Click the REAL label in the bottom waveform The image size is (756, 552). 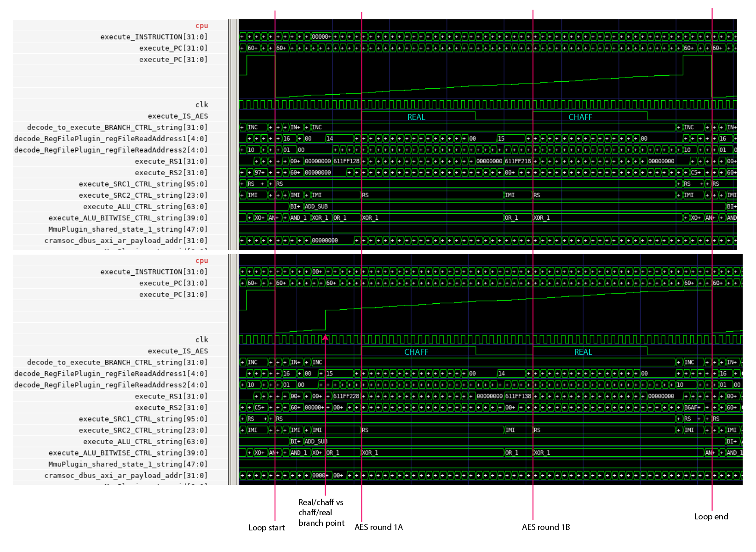(583, 352)
